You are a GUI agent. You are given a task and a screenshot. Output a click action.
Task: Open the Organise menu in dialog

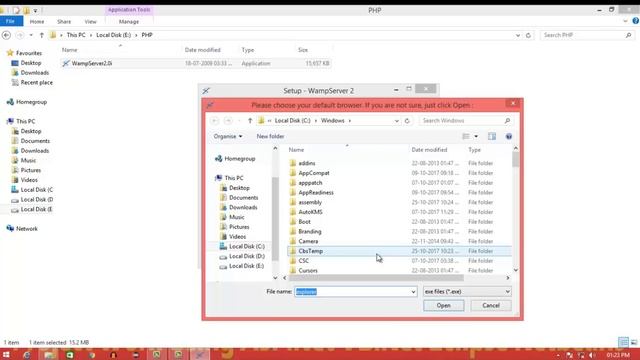click(x=228, y=136)
